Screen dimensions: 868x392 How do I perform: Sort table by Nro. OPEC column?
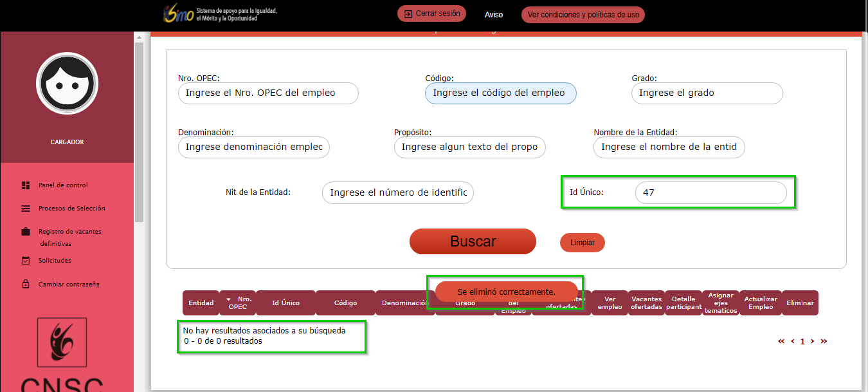237,303
